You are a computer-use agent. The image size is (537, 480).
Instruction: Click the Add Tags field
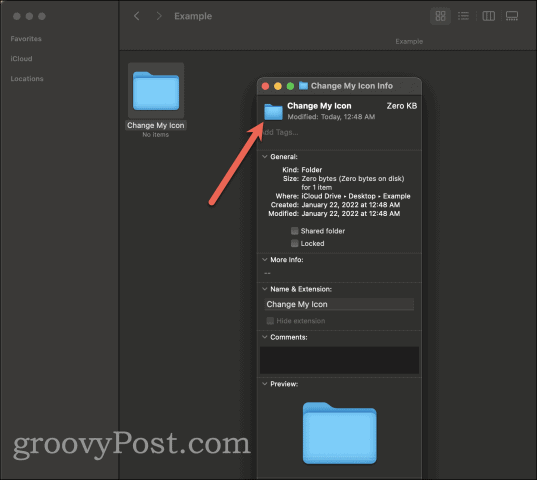(339, 132)
